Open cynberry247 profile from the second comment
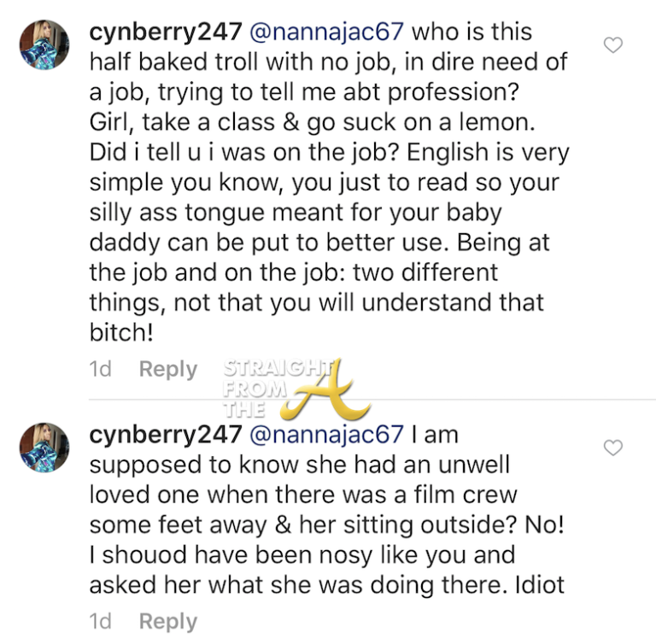 coord(166,434)
